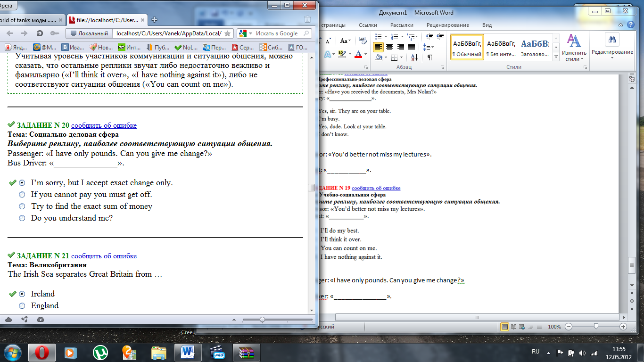Screen dimensions: 644x362
Task: Open Opera's closed tabs trash icon
Action: (307, 20)
